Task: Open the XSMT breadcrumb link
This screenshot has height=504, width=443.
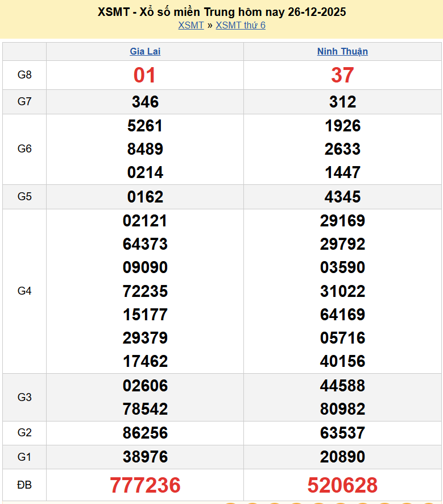Action: point(191,25)
